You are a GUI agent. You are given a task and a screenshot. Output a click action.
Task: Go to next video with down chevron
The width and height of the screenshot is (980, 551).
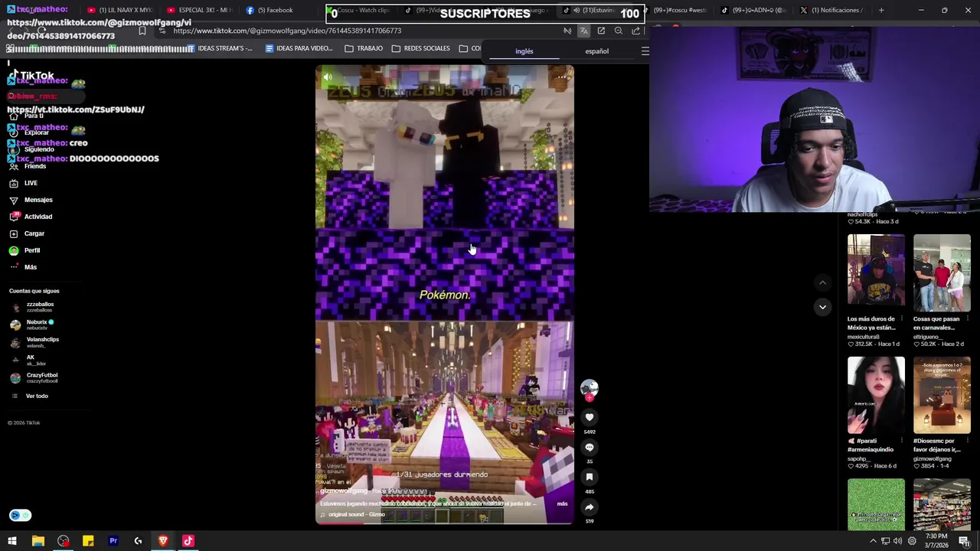pos(822,307)
